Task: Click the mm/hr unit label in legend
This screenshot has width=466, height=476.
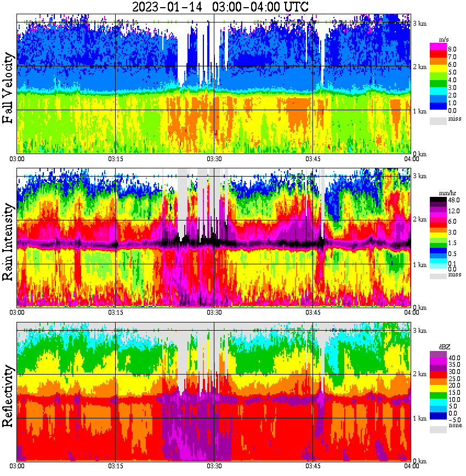Action: (x=447, y=193)
